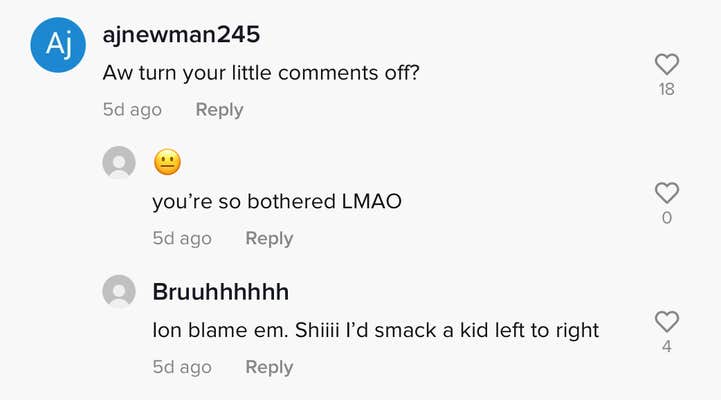Reply to "you're so bothered LMAO" comment
721x400 pixels.
click(x=269, y=239)
